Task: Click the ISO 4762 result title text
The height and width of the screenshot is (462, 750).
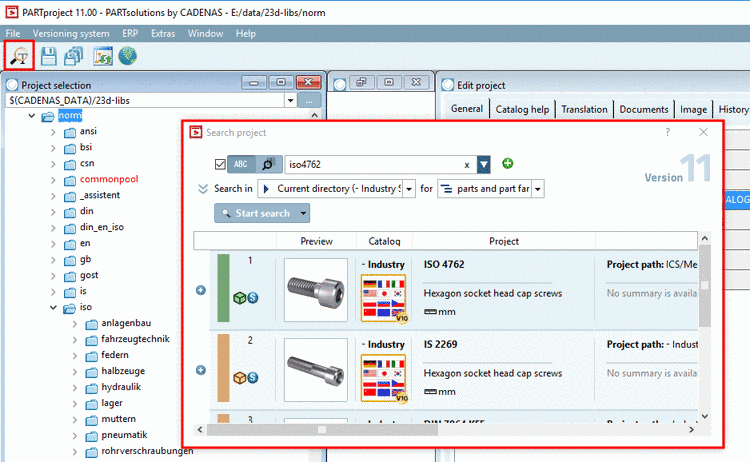Action: coord(444,264)
